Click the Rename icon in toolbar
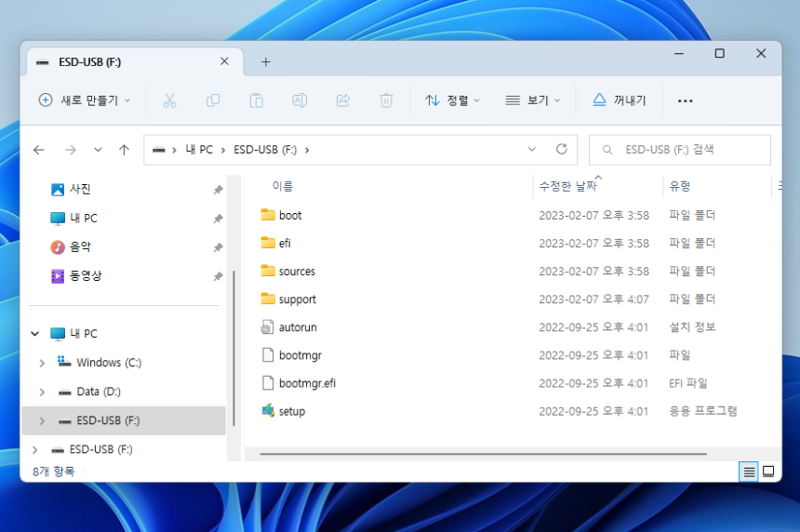 [300, 100]
